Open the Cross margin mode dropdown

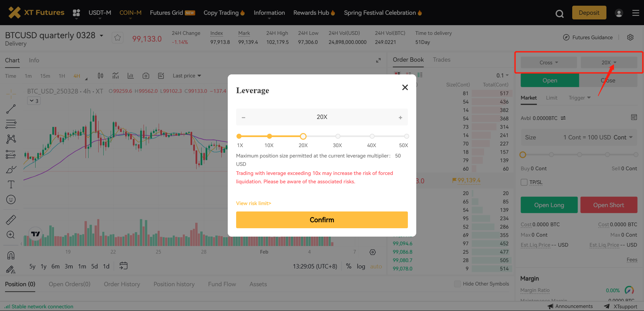coord(548,63)
